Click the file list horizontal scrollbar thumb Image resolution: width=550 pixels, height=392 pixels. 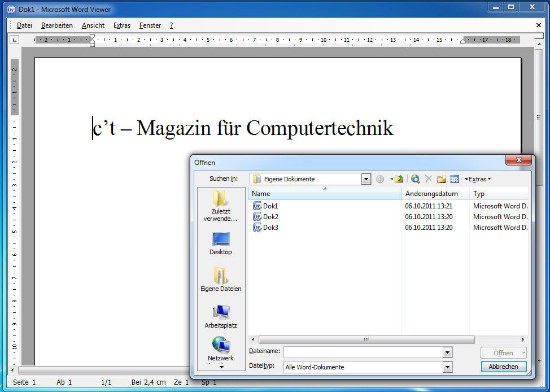[366, 339]
